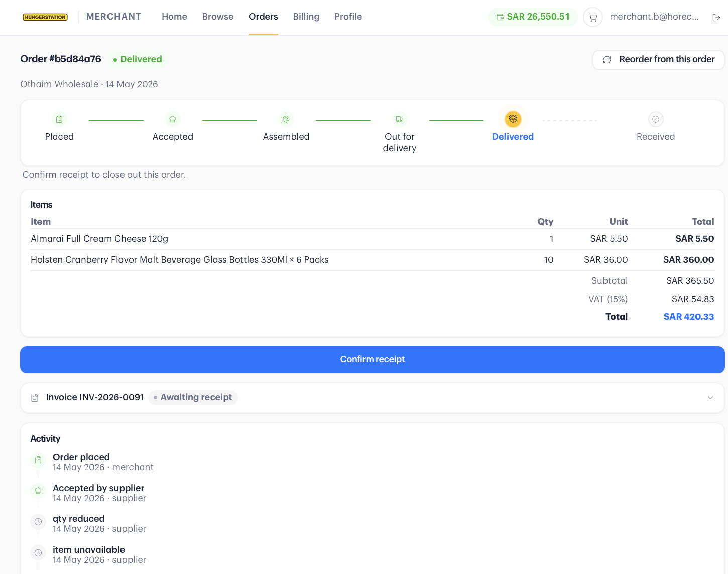This screenshot has width=728, height=574.
Task: Click the SAR 360.00 line total
Action: (x=689, y=260)
